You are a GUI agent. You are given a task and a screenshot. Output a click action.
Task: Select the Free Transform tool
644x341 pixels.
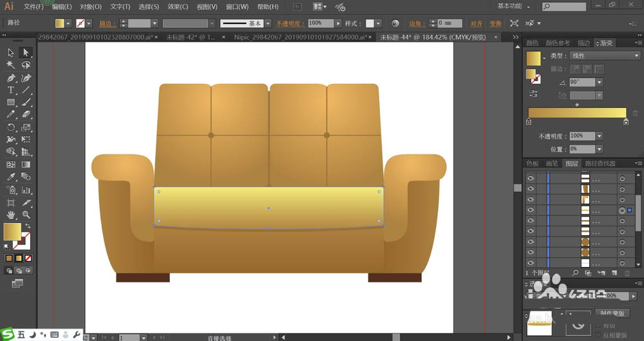pos(26,139)
